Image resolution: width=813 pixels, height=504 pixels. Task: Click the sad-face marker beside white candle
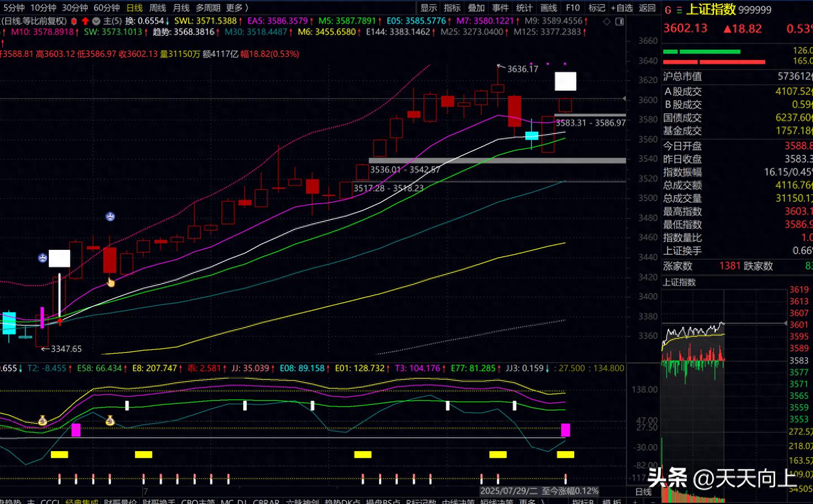pos(42,258)
